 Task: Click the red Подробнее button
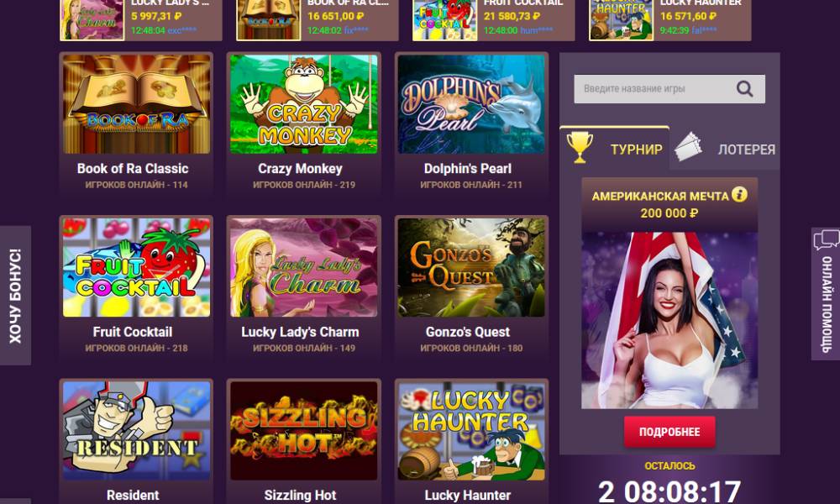tap(669, 432)
